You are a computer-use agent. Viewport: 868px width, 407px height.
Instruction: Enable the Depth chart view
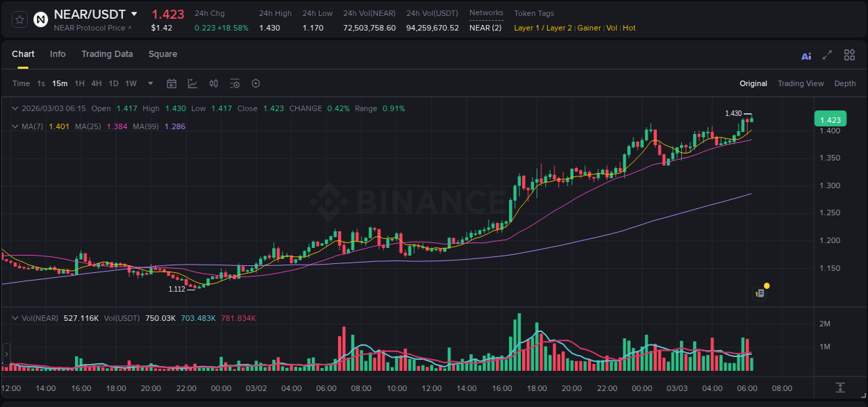click(x=844, y=83)
